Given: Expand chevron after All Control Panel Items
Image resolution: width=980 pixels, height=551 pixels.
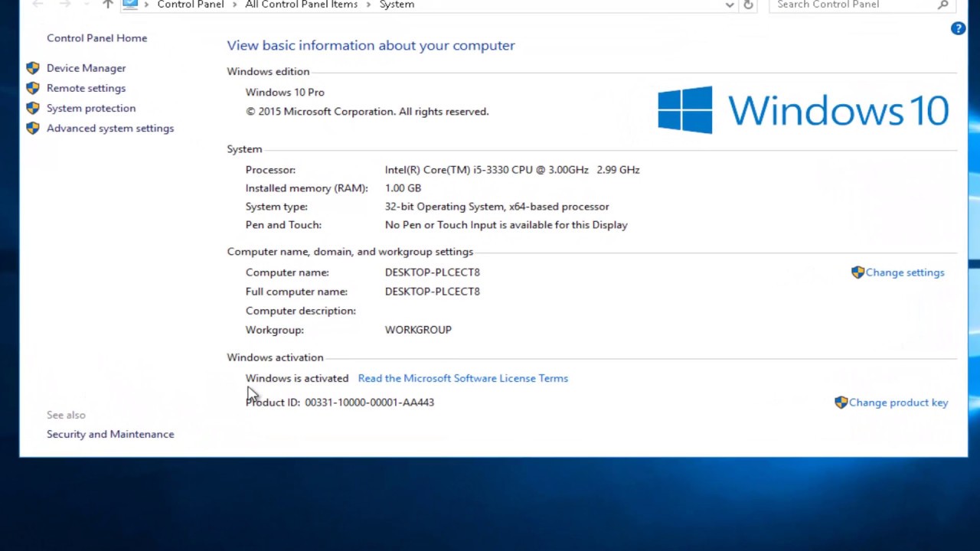Looking at the screenshot, I should click(369, 5).
